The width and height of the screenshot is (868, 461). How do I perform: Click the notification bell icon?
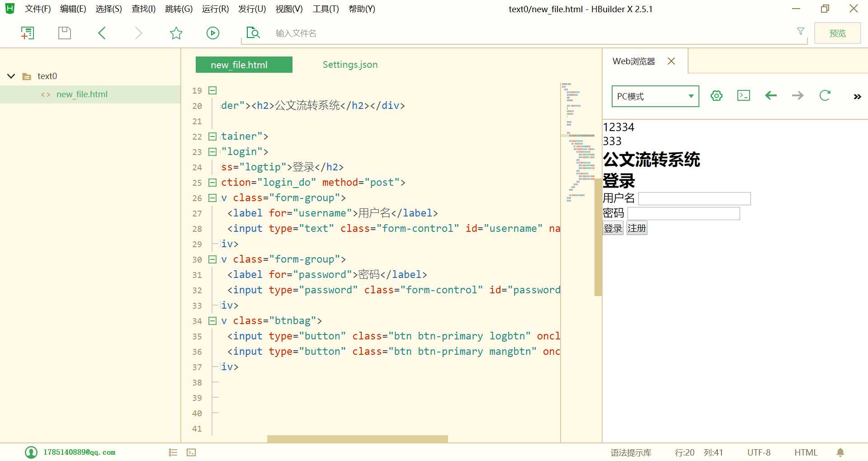[840, 452]
